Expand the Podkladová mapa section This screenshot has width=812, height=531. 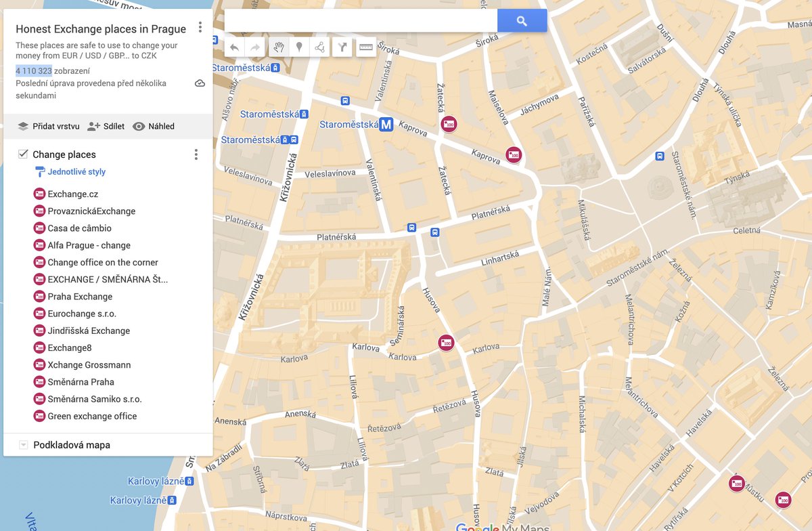pyautogui.click(x=23, y=445)
